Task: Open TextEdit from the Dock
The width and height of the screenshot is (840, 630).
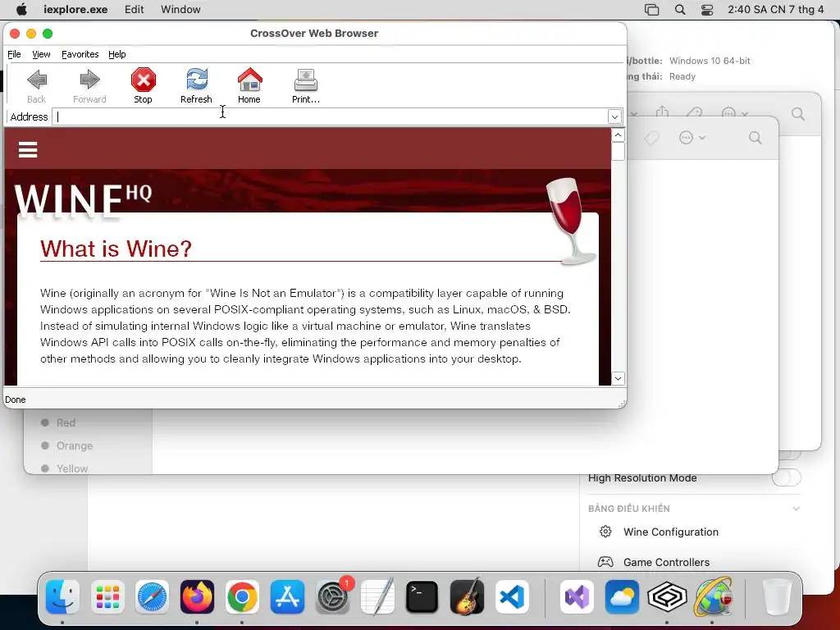Action: coord(377,597)
